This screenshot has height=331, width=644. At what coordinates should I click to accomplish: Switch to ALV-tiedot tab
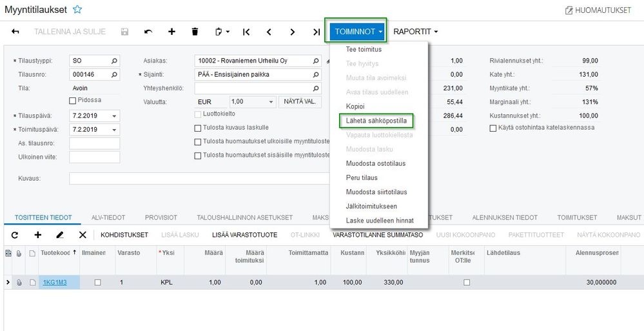108,217
